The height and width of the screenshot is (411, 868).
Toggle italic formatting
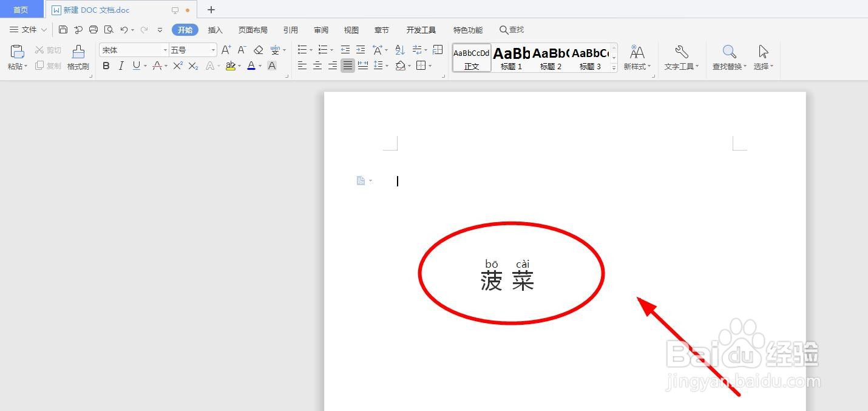click(121, 66)
